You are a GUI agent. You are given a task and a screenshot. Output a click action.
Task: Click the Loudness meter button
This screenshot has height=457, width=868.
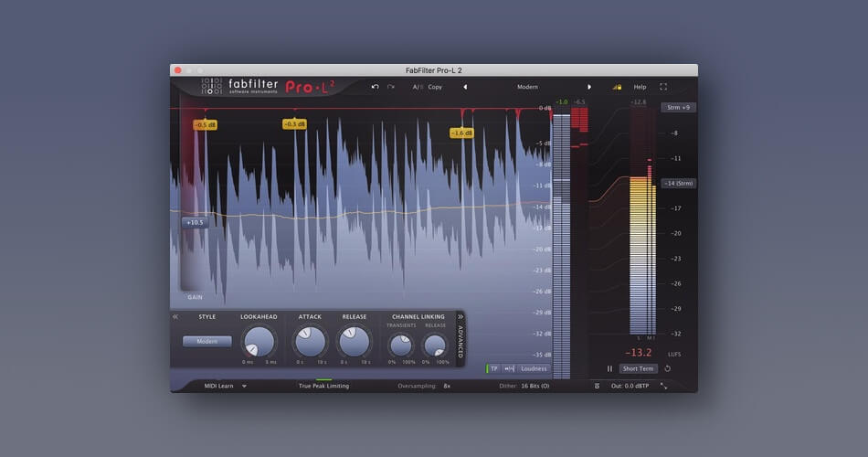coord(534,368)
